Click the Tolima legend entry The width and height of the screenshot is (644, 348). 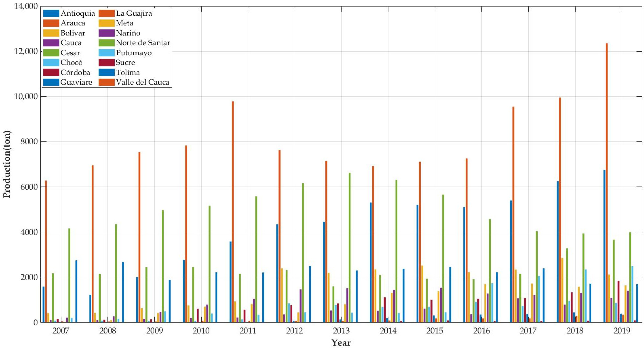coord(128,72)
